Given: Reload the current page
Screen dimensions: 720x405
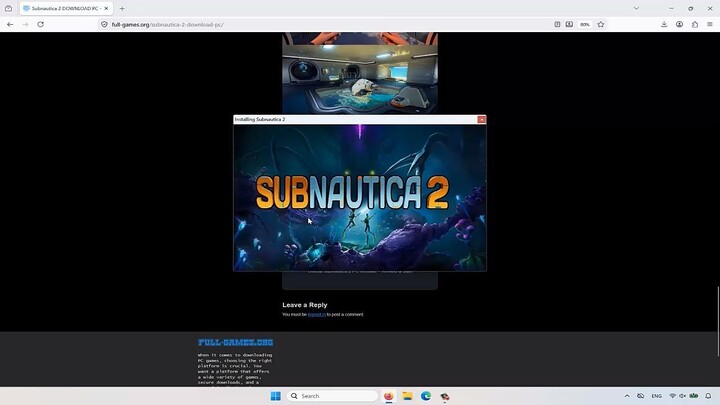Looking at the screenshot, I should (40, 24).
